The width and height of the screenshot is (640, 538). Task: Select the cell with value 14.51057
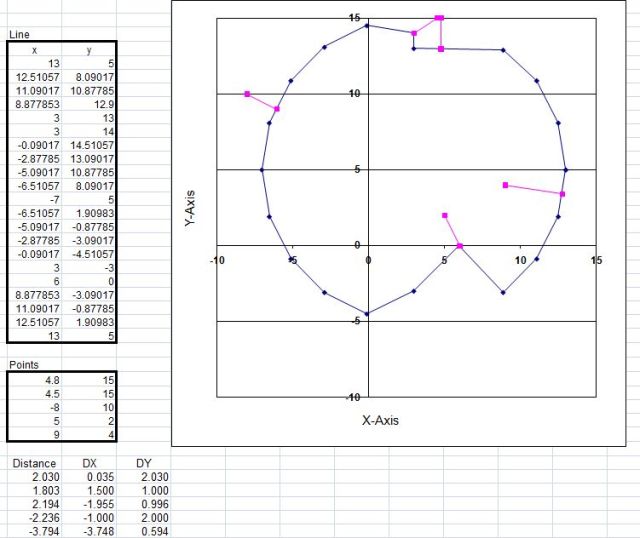90,144
